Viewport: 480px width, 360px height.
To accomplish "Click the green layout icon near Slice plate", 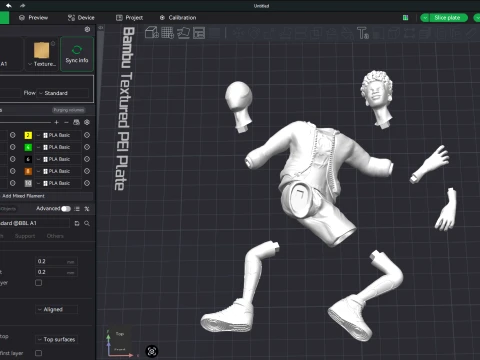I will (405, 18).
